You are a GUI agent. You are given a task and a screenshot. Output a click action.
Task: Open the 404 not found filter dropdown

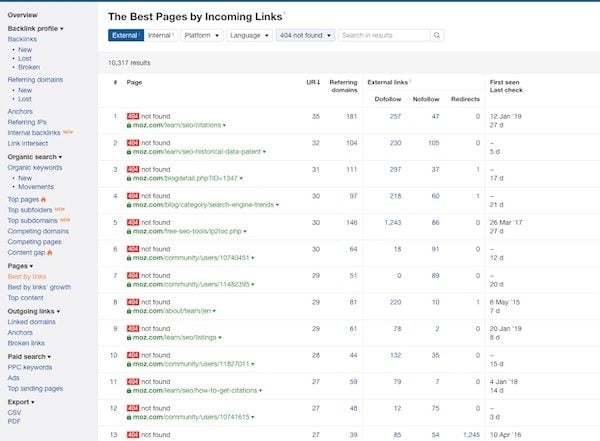point(305,35)
